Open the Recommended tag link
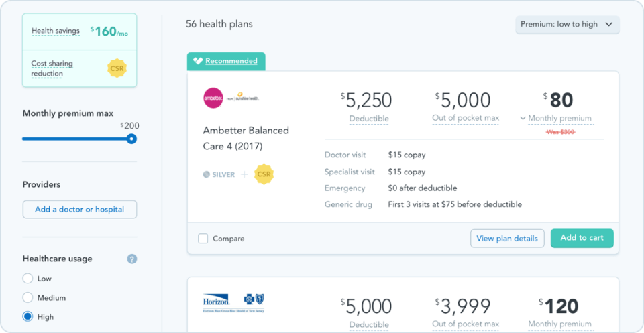The image size is (644, 333). pos(231,61)
